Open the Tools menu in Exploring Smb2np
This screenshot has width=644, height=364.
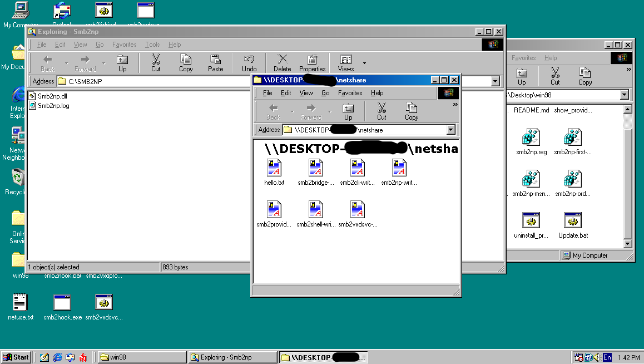152,45
